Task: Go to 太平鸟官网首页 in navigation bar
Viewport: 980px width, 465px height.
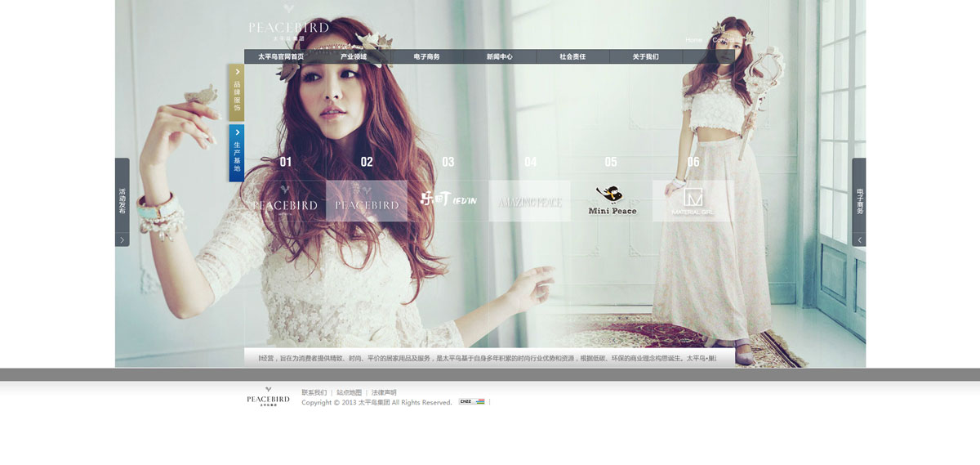Action: click(x=281, y=57)
